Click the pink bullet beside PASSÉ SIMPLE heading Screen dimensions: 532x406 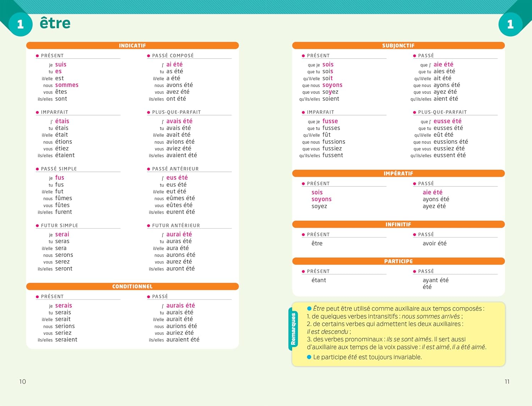(x=37, y=169)
